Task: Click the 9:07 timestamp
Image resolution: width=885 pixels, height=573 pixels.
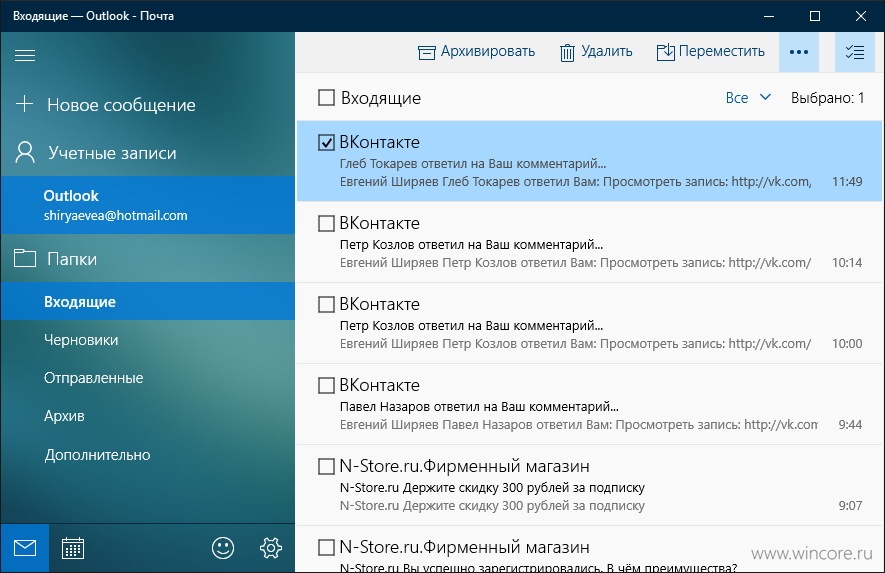Action: [850, 505]
